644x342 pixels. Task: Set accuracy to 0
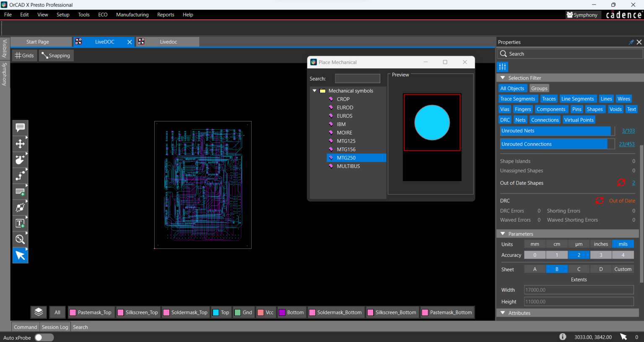tap(535, 255)
